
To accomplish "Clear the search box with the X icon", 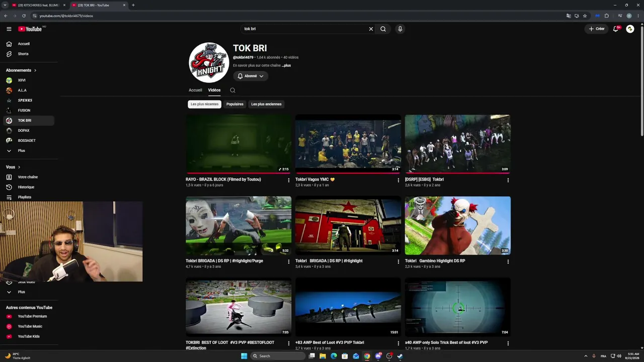I will pyautogui.click(x=371, y=29).
